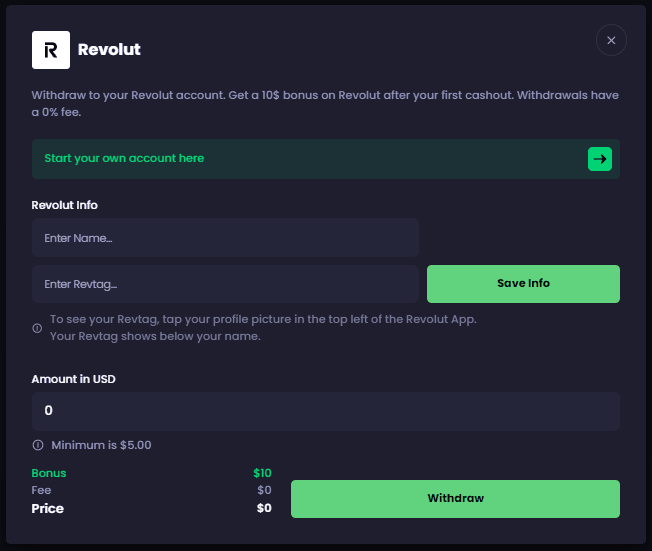Close the Revolut withdrawal dialog
The image size is (652, 551).
coord(611,40)
